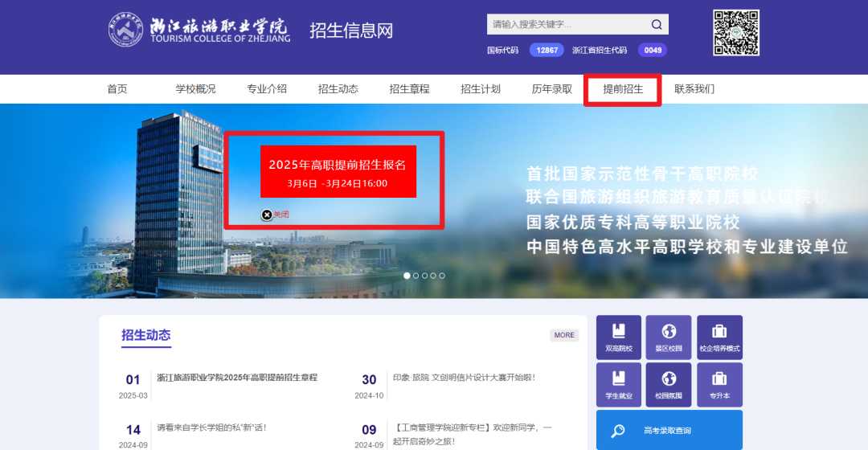Open the 历年录取 navigation item

(551, 89)
